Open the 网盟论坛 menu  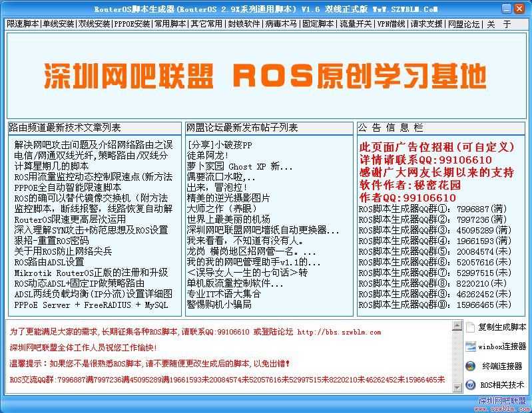(464, 24)
